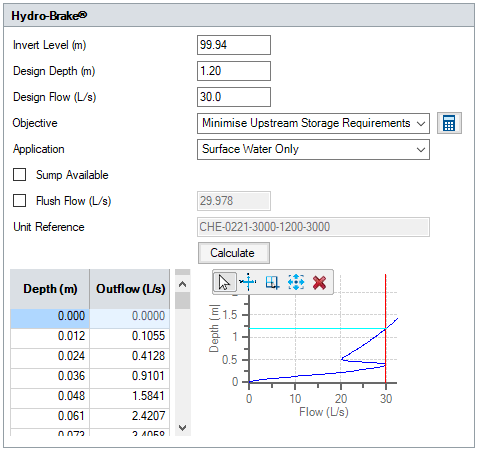478x452 pixels.
Task: Click the Depth (m) chart axis title
Action: point(214,328)
